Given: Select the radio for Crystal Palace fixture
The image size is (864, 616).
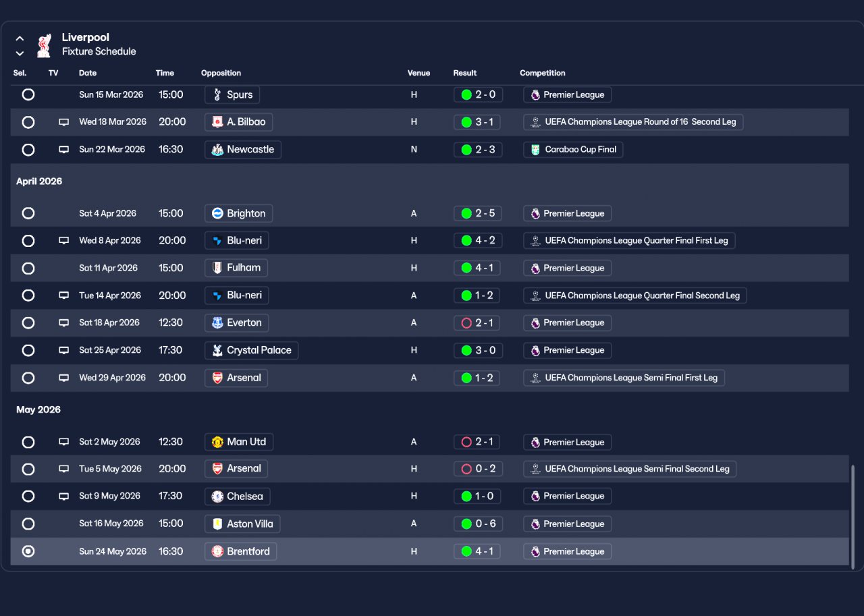Looking at the screenshot, I should tap(28, 350).
